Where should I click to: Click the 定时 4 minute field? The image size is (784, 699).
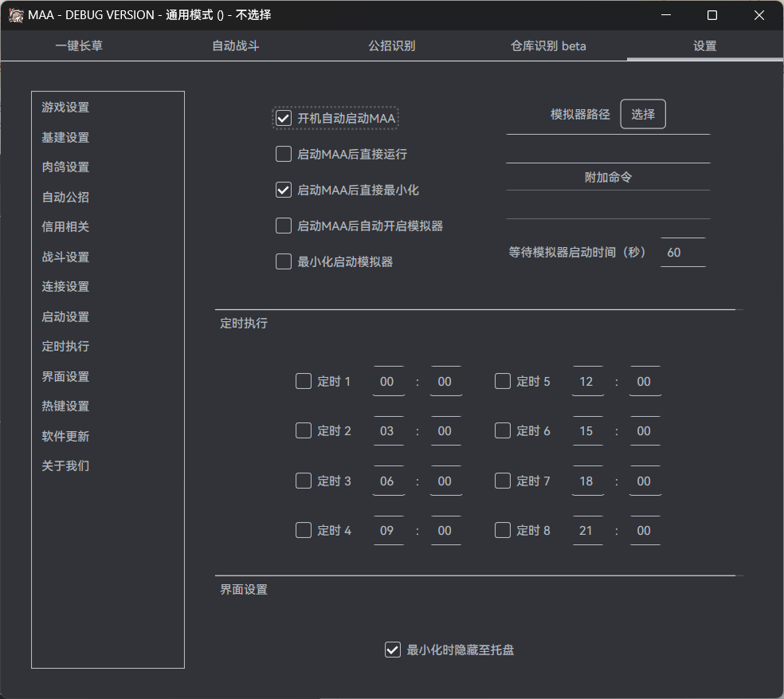pos(446,530)
